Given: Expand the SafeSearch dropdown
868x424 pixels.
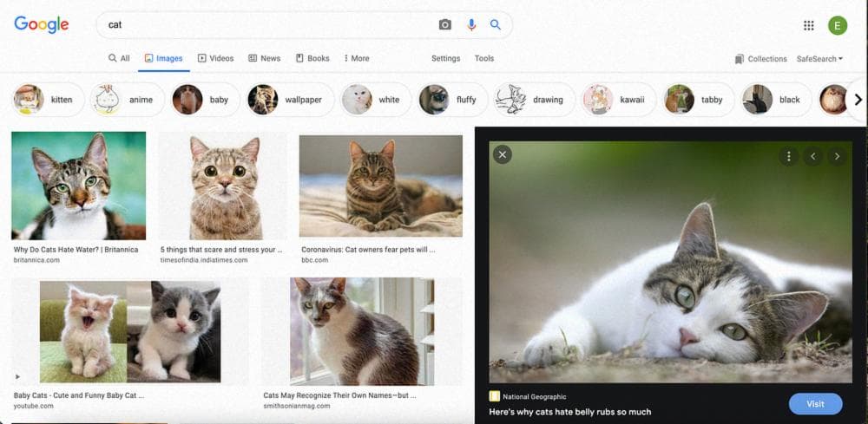Looking at the screenshot, I should pos(819,59).
